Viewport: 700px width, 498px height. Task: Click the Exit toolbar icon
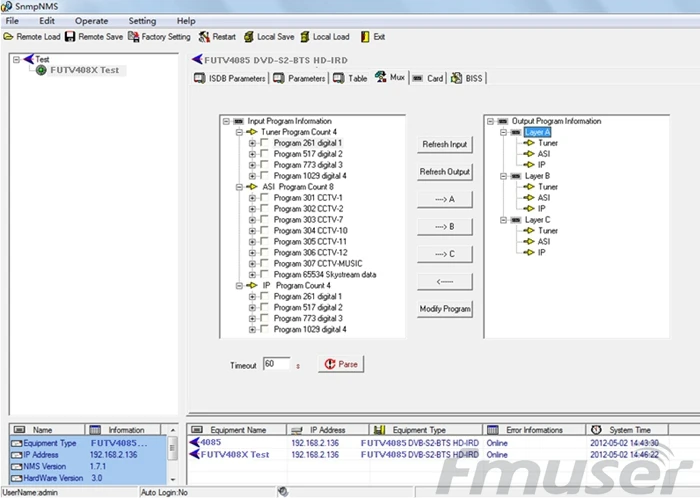[365, 37]
